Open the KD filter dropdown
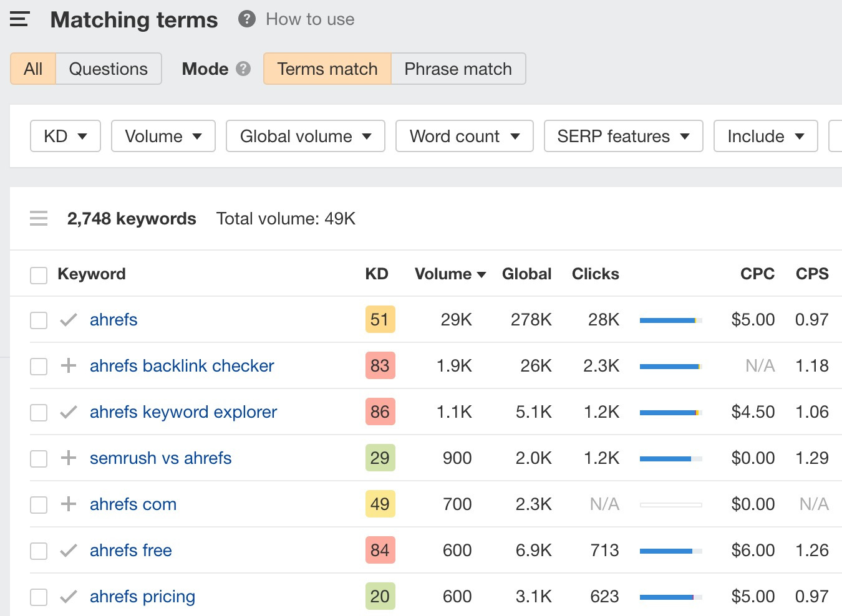842x616 pixels. (x=65, y=136)
